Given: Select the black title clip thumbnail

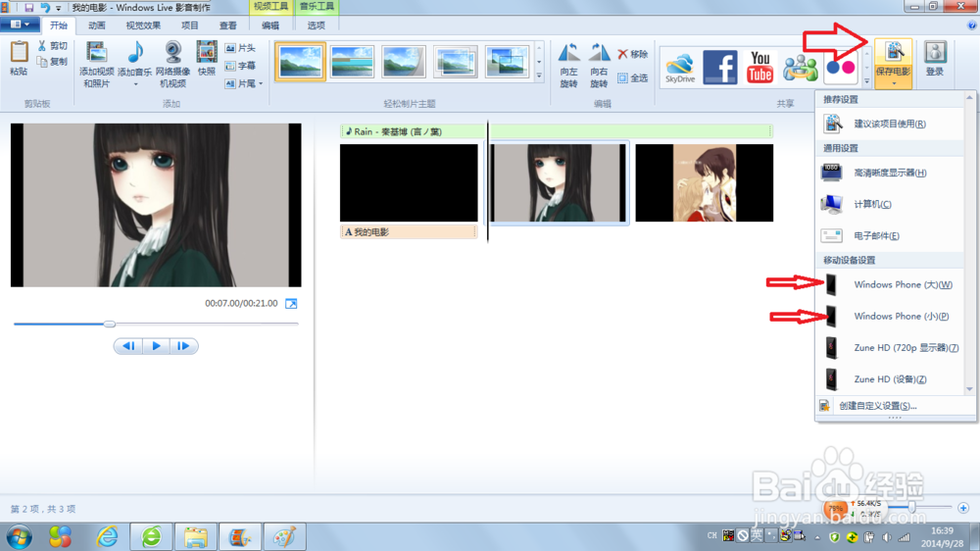Looking at the screenshot, I should tap(409, 182).
